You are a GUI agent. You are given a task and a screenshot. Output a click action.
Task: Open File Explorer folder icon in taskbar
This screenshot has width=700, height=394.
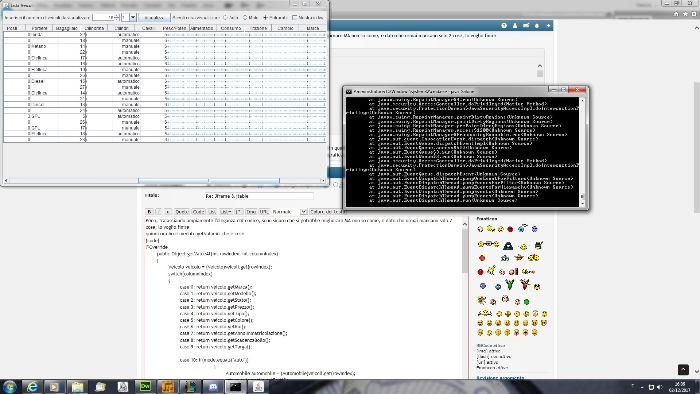pos(77,387)
